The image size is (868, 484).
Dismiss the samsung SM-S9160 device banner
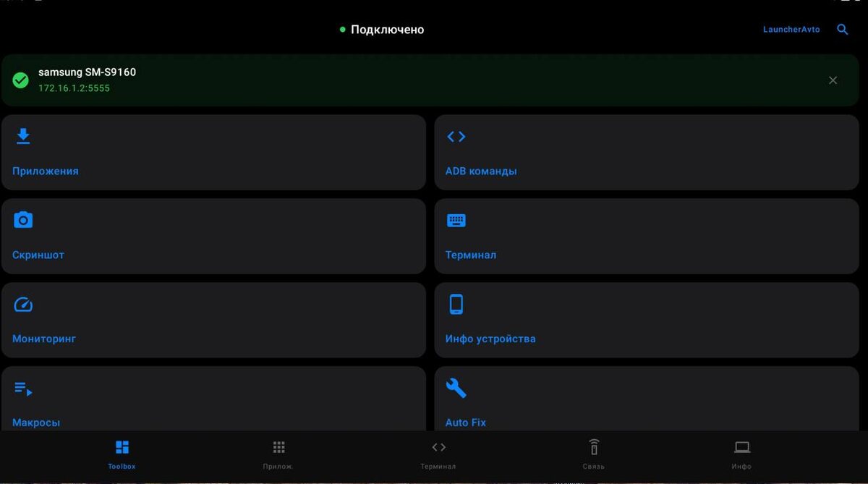tap(833, 80)
